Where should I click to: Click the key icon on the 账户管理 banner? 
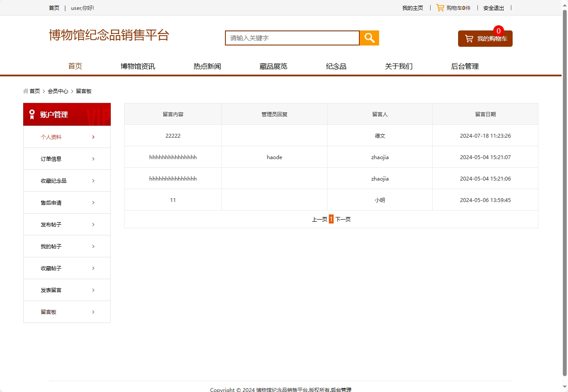(31, 114)
